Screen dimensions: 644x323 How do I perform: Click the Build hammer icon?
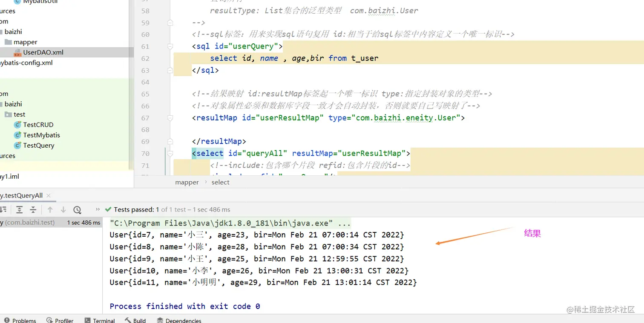tap(128, 320)
